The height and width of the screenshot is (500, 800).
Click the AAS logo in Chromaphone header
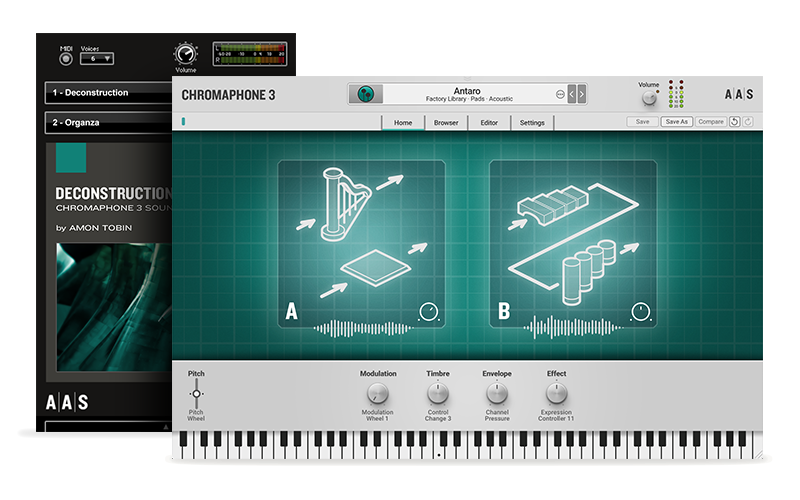[738, 95]
